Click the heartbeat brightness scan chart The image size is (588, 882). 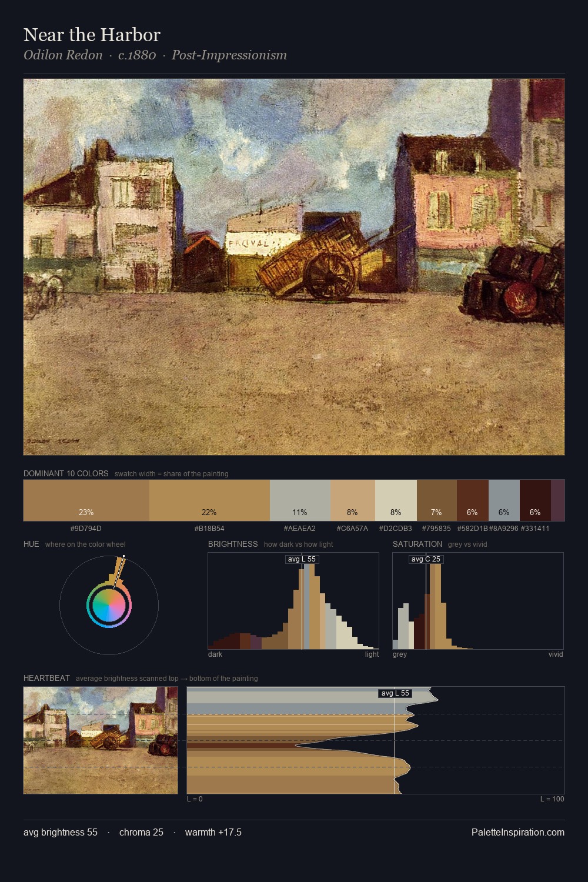[376, 740]
